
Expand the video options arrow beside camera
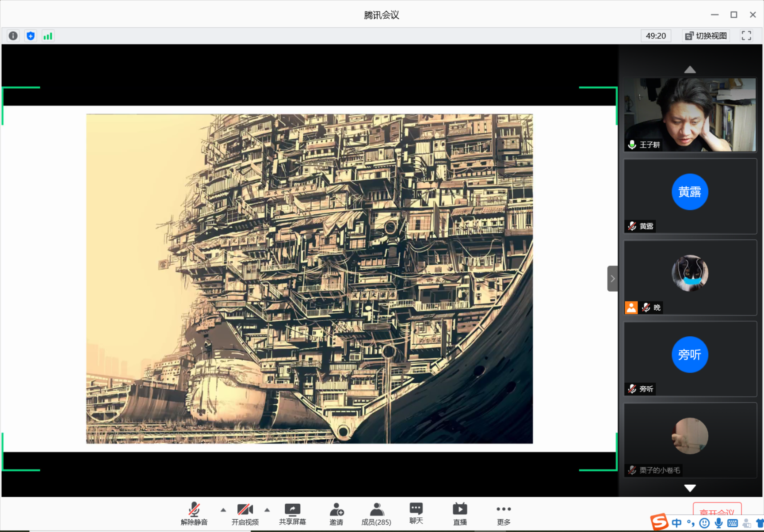tap(267, 510)
